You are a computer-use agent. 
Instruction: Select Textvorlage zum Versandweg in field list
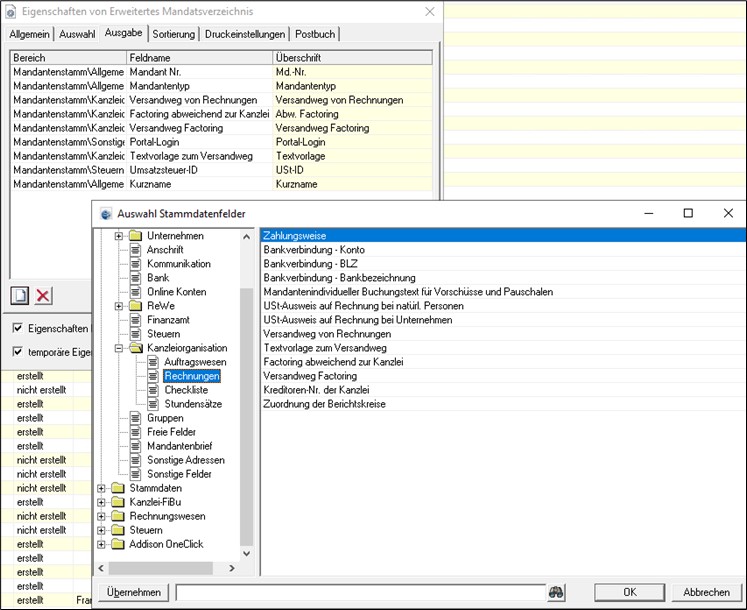point(503,348)
